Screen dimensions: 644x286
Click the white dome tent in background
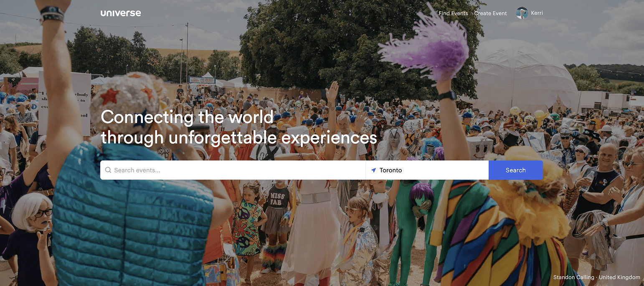coord(524,75)
